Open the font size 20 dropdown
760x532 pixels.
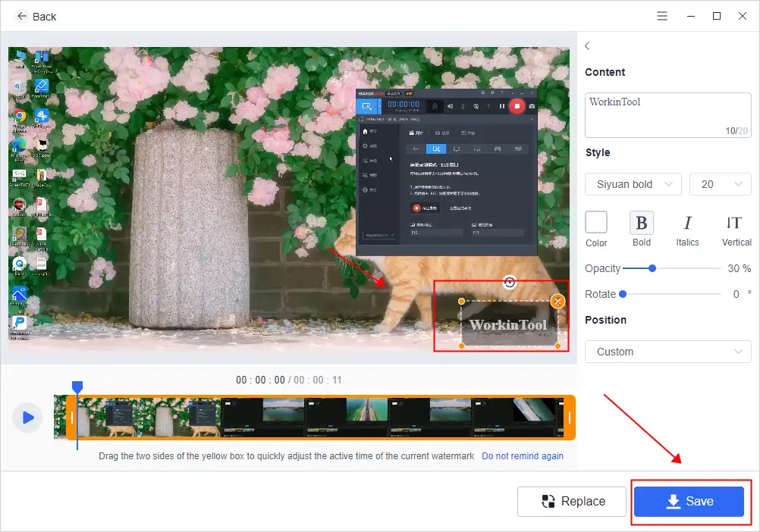click(x=721, y=184)
